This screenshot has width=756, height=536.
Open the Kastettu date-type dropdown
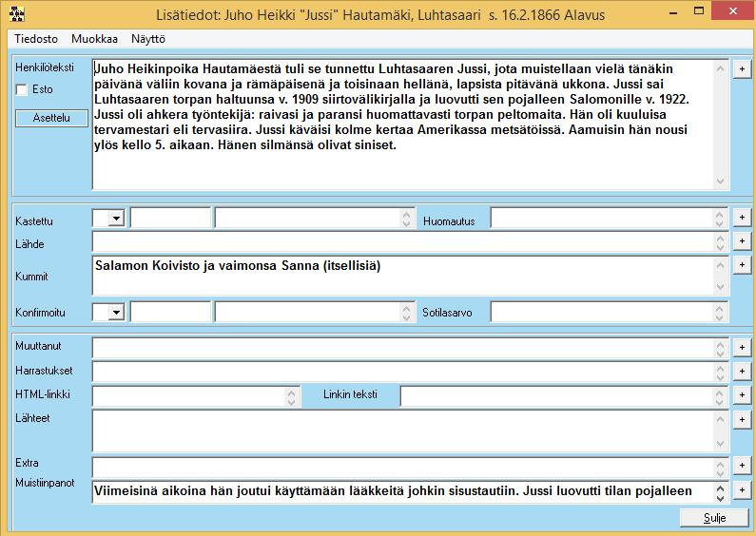click(116, 218)
